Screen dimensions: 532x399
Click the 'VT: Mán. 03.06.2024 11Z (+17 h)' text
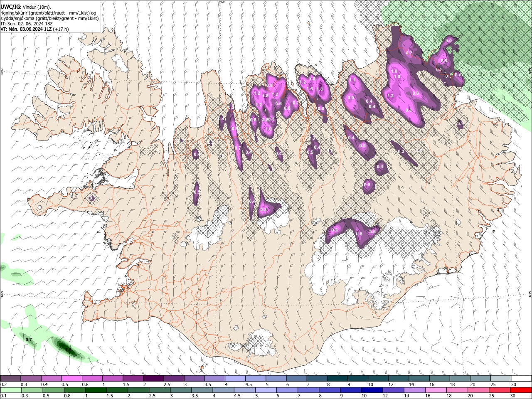click(34, 29)
